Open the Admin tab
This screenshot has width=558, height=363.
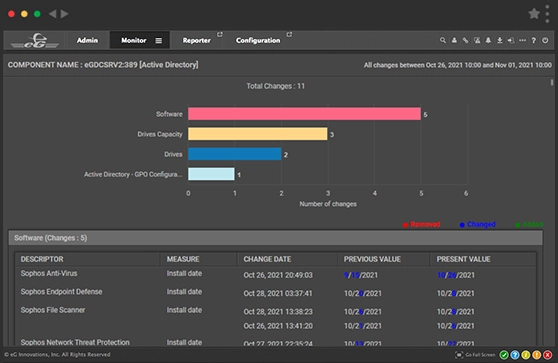(87, 40)
